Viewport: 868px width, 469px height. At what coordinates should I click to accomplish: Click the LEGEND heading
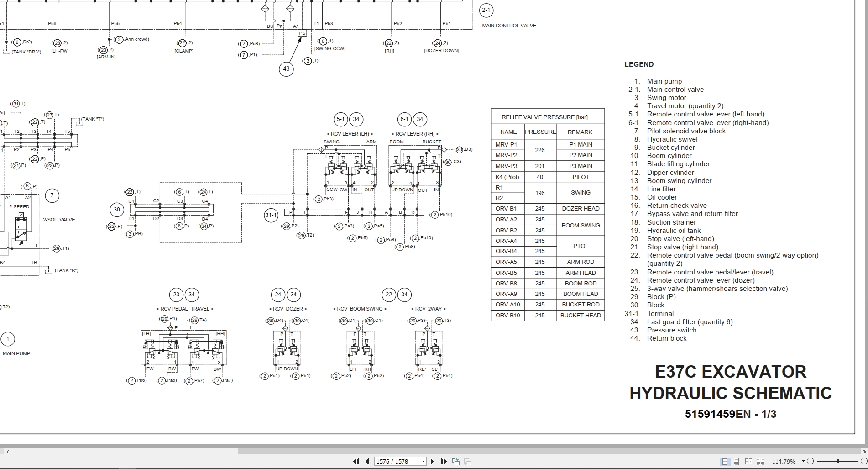[639, 64]
